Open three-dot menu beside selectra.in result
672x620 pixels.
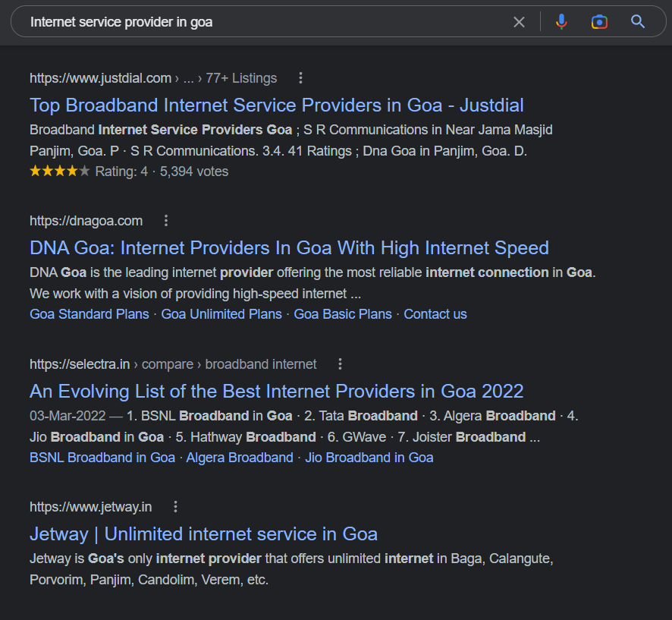pyautogui.click(x=340, y=364)
